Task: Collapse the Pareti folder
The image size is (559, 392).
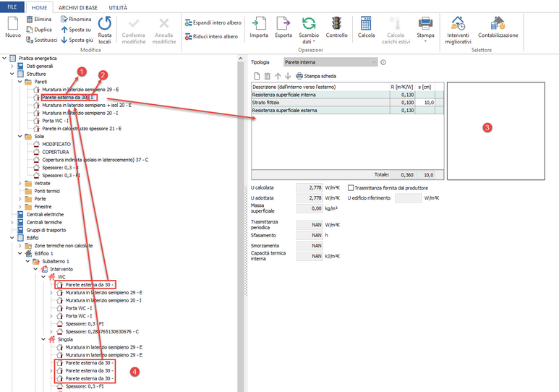Action: 20,82
